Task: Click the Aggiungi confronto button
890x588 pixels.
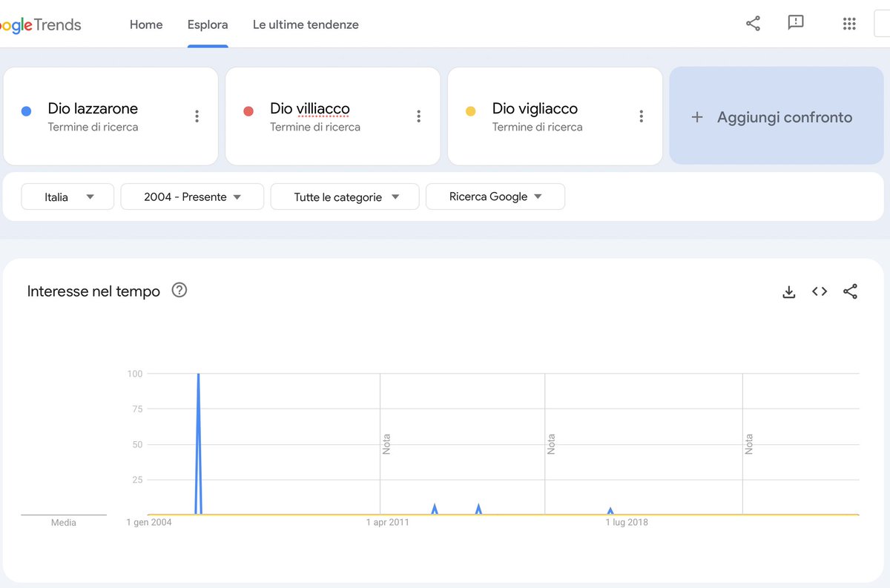Action: click(777, 116)
